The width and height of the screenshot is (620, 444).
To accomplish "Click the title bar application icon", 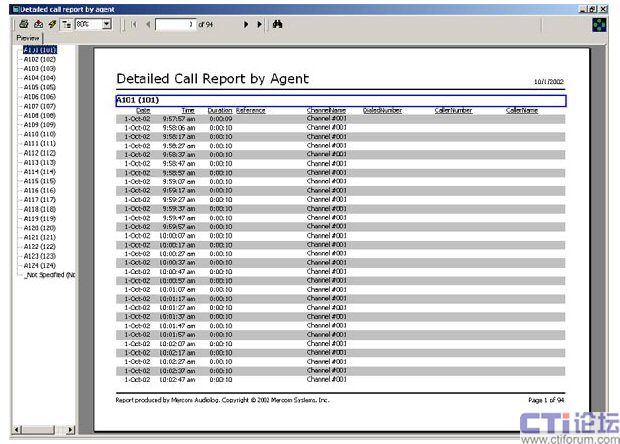I will pos(7,7).
